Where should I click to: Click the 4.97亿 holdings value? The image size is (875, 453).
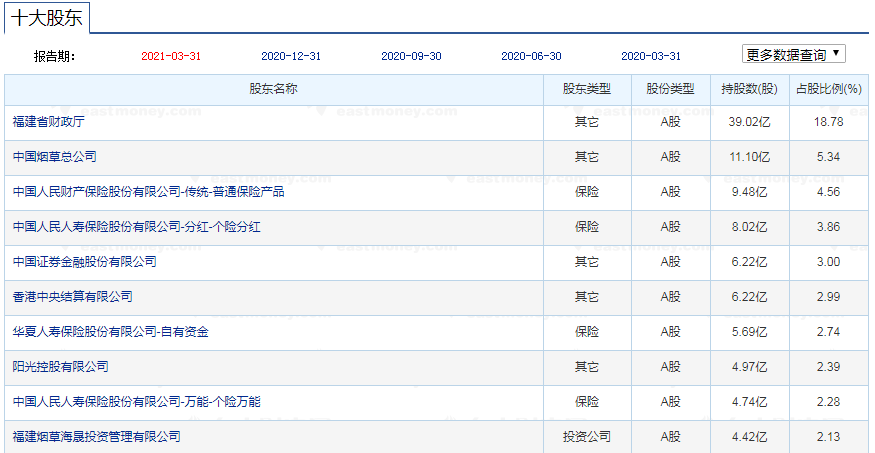pos(749,367)
